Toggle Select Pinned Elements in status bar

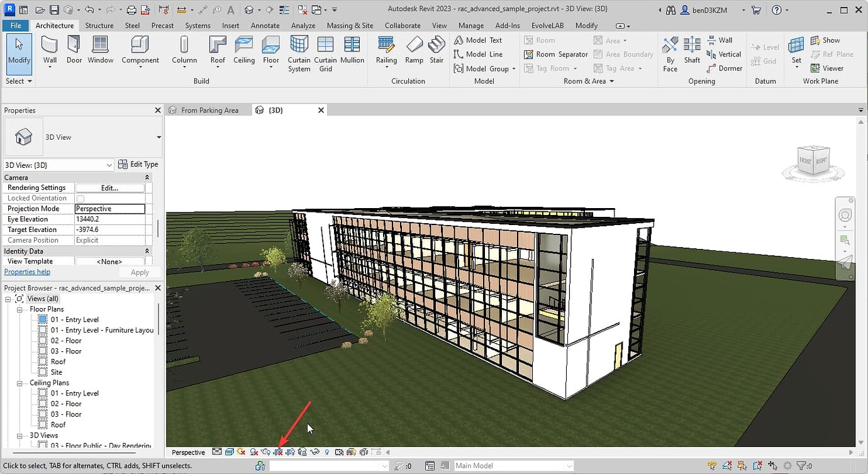[x=741, y=466]
